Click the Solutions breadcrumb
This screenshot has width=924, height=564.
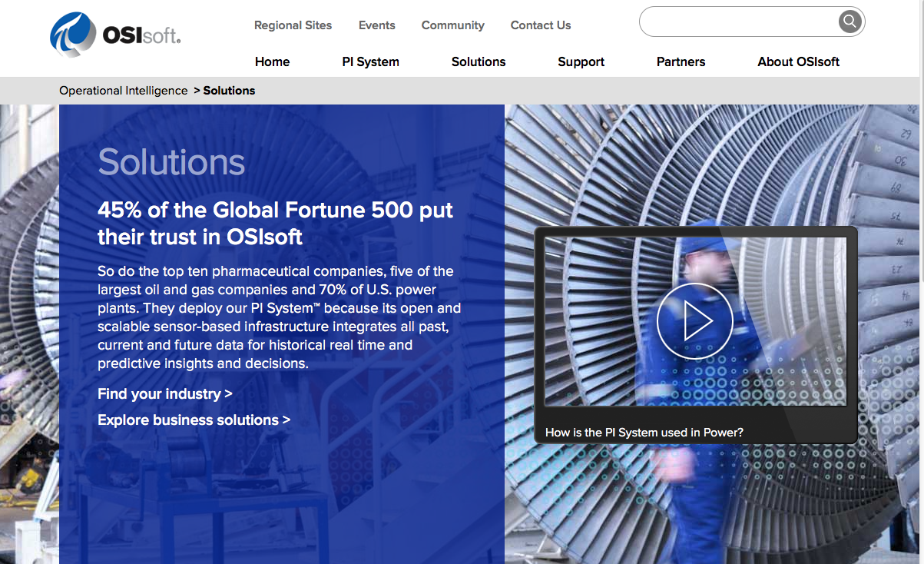[x=229, y=90]
